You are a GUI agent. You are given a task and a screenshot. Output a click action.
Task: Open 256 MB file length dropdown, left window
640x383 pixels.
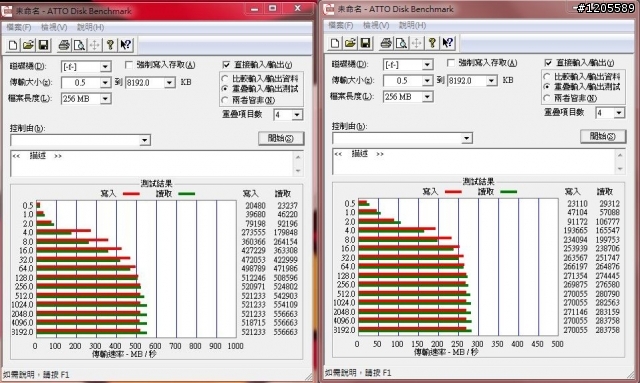click(x=105, y=98)
